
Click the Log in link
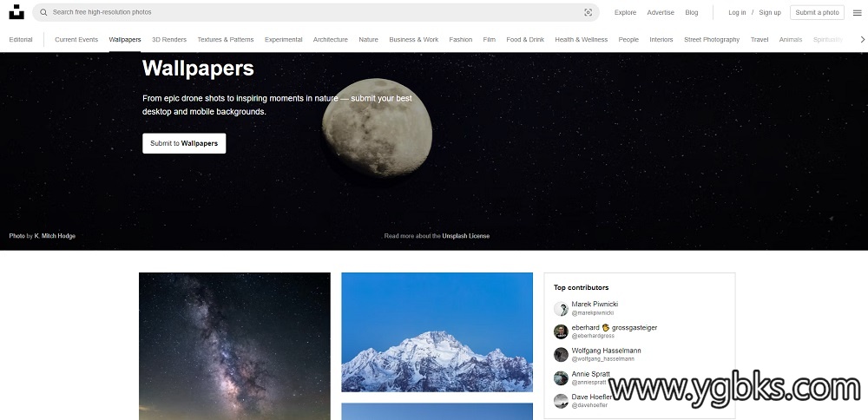point(737,12)
